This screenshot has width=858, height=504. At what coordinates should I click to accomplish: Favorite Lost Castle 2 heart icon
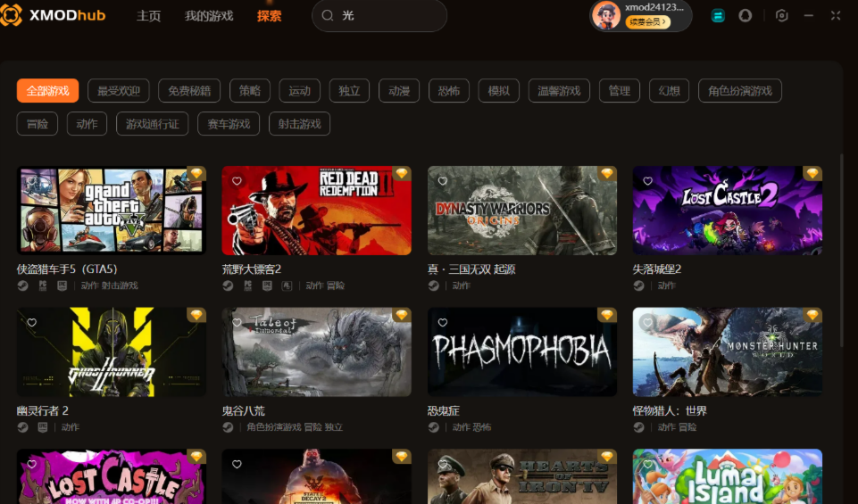coord(648,181)
